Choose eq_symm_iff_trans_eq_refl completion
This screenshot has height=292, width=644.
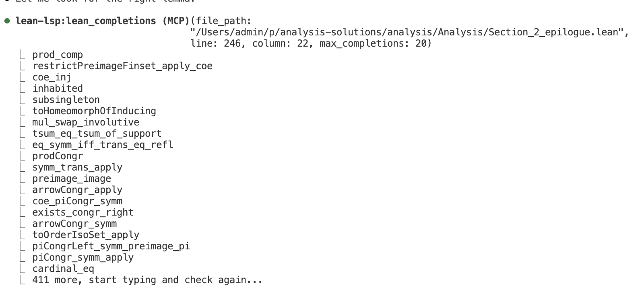coord(103,145)
